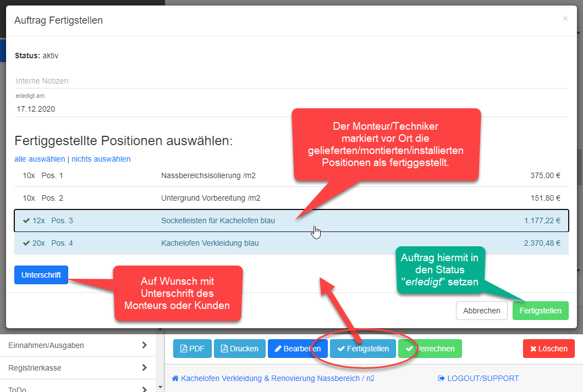Expand the Einnahmen/Ausgaben sidebar menu
This screenshot has width=583, height=392.
[78, 345]
